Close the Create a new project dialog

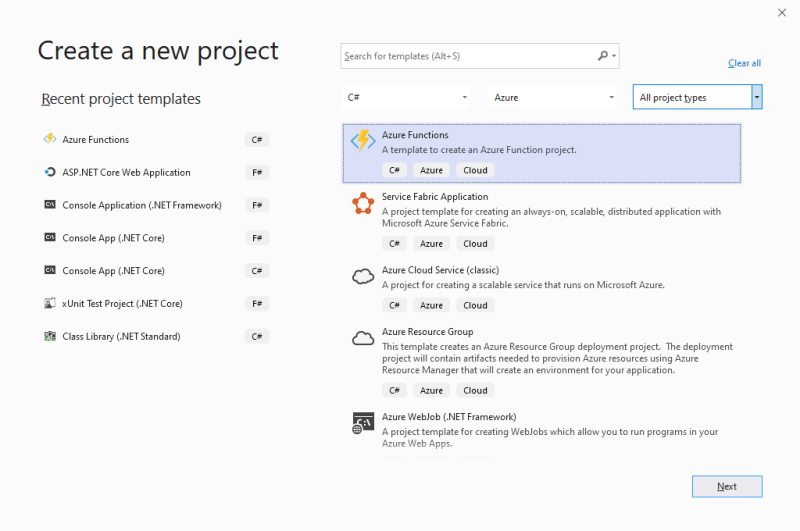782,13
